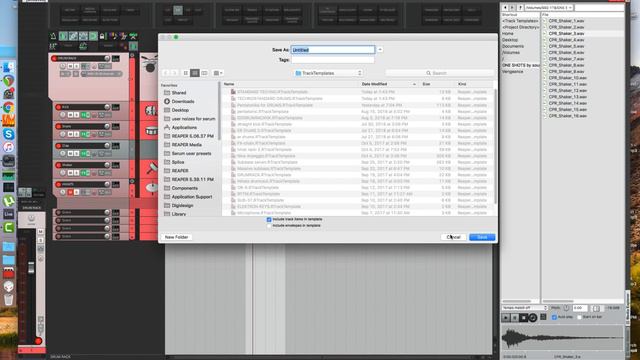Screen dimensions: 640x360
Task: Select CPR_Shaker_5.wav in media explorer
Action: pyautogui.click(x=567, y=46)
